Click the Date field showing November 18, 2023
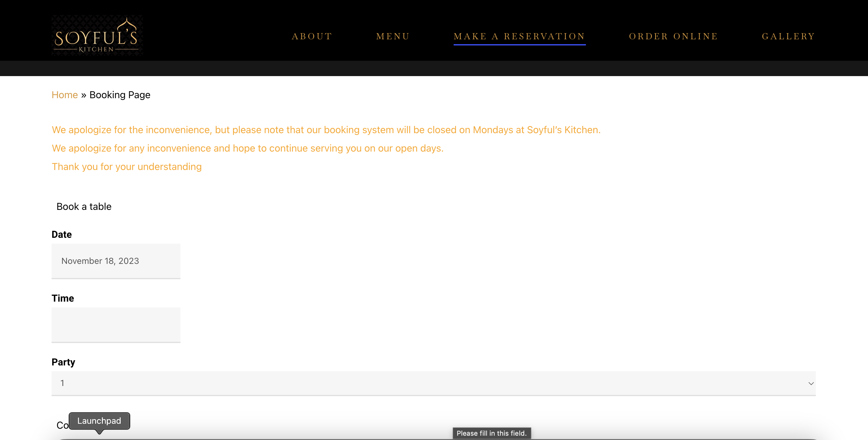The image size is (868, 440). (x=116, y=261)
